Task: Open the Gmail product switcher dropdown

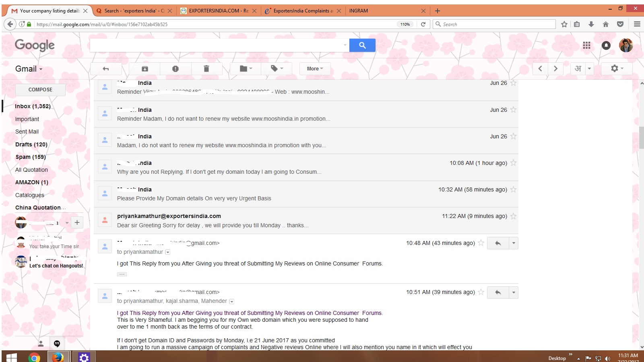Action: point(29,69)
